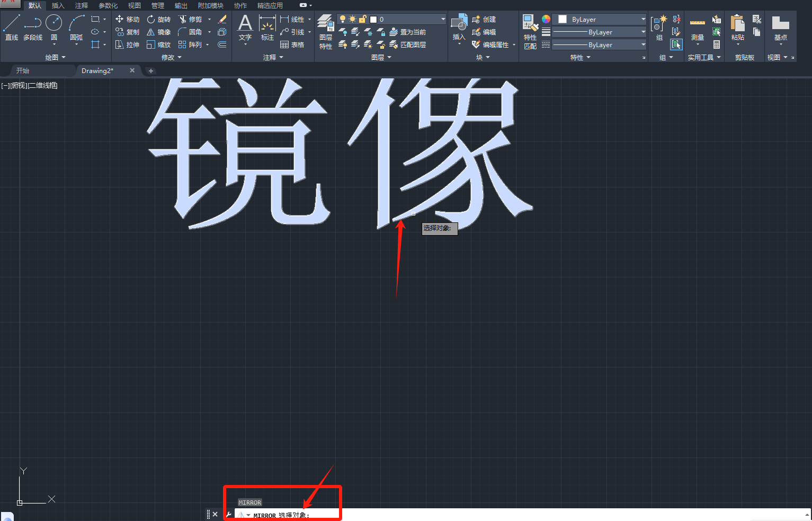
Task: Click the color wheel in Properties panel
Action: pos(546,19)
